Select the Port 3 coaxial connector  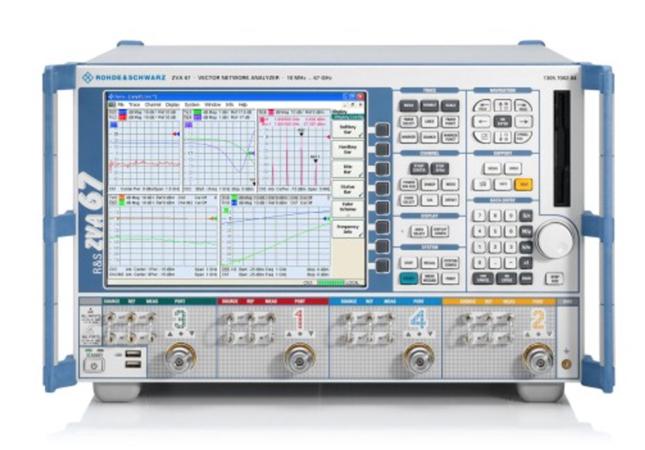point(180,358)
